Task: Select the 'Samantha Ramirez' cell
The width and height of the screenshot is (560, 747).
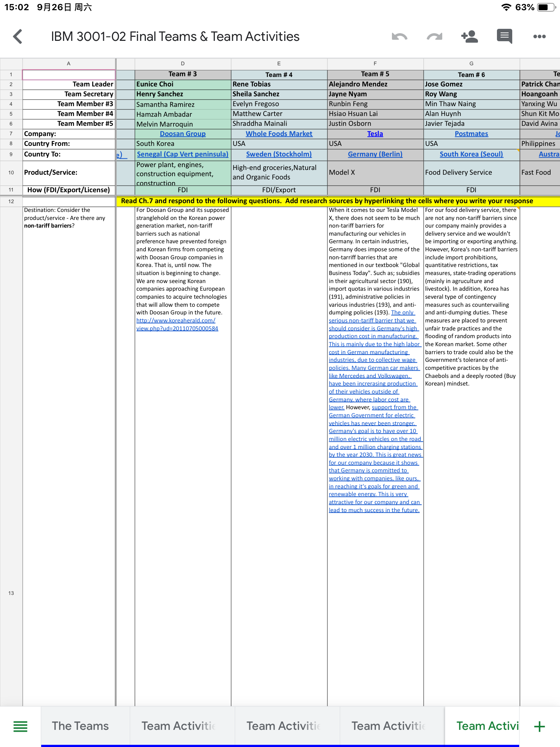Action: 183,104
